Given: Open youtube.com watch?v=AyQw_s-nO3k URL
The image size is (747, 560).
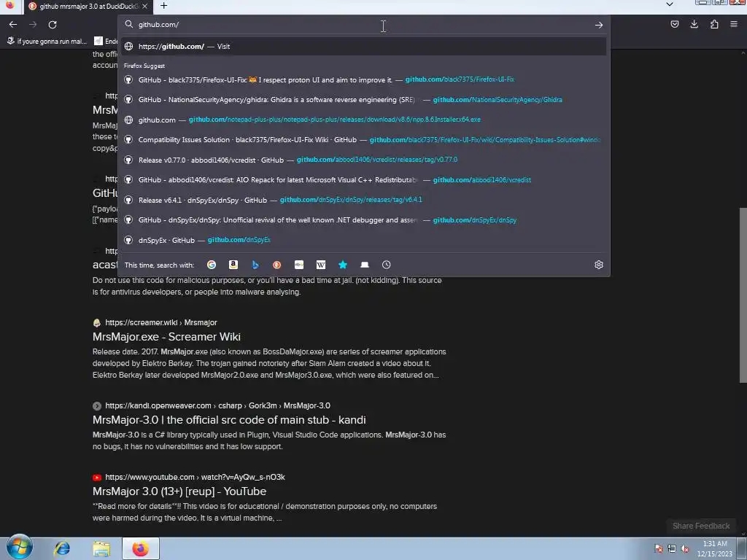Looking at the screenshot, I should coord(195,477).
